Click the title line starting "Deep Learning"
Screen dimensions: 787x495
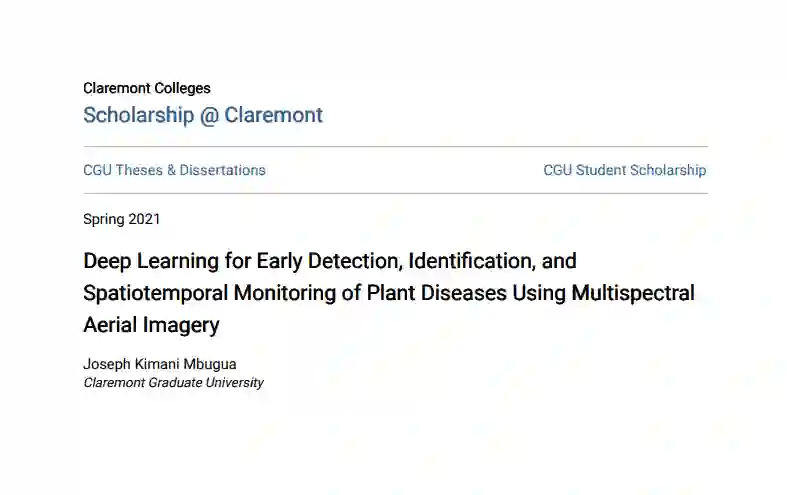click(x=330, y=261)
